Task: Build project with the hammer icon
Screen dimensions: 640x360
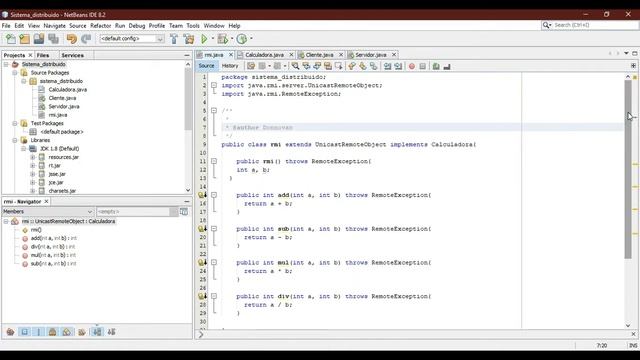Action: pyautogui.click(x=174, y=39)
